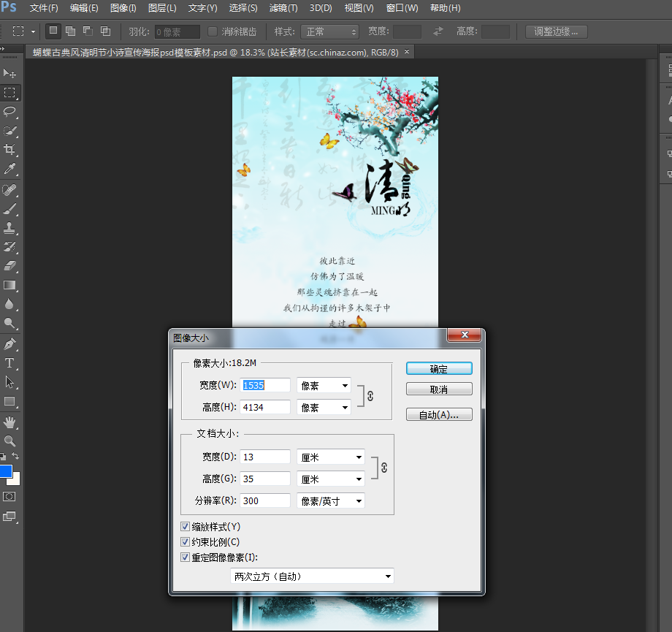Select the Quick Selection tool
The width and height of the screenshot is (672, 632).
9,131
